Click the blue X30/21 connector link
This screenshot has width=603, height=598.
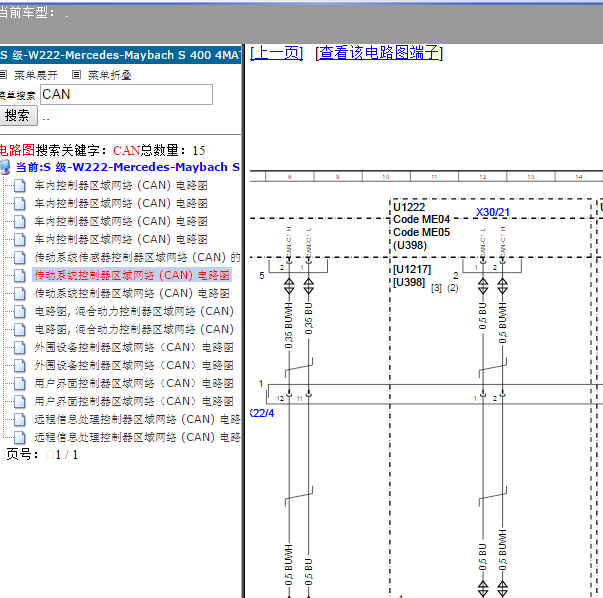coord(493,212)
